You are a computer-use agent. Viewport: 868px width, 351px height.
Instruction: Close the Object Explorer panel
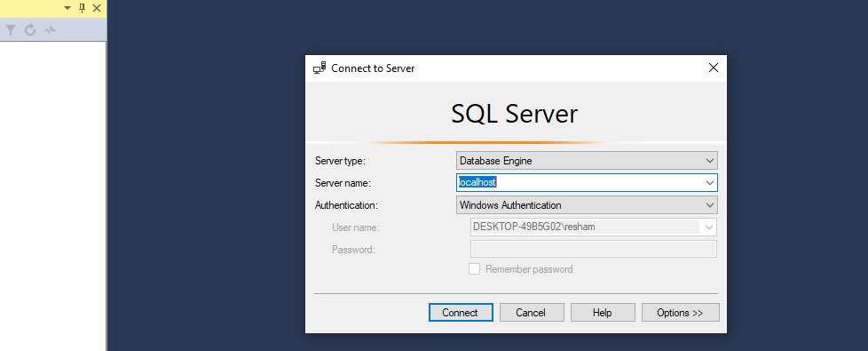[97, 8]
